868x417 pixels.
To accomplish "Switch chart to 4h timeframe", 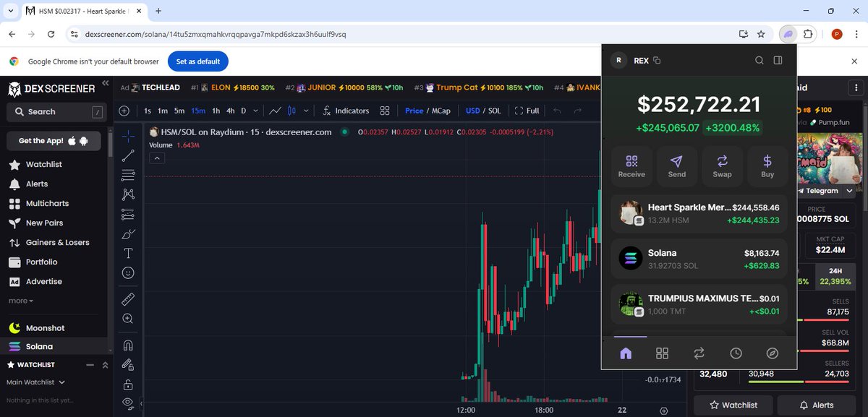I will point(230,111).
